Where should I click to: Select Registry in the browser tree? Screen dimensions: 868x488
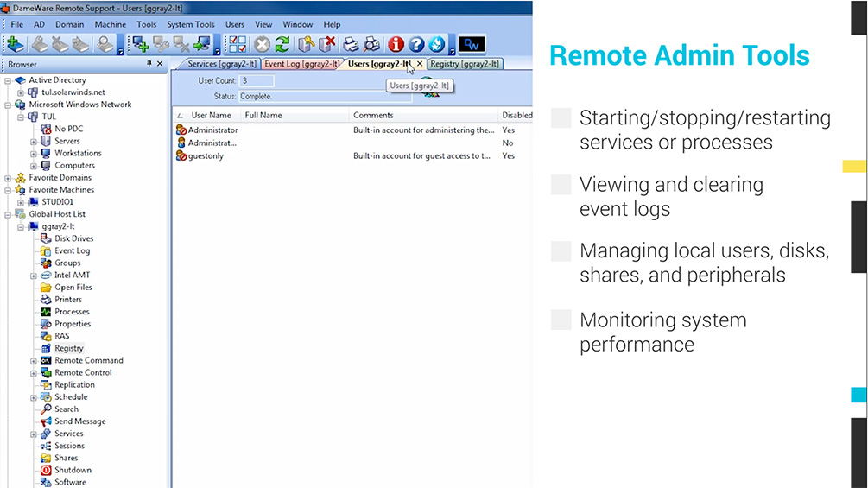click(x=68, y=348)
